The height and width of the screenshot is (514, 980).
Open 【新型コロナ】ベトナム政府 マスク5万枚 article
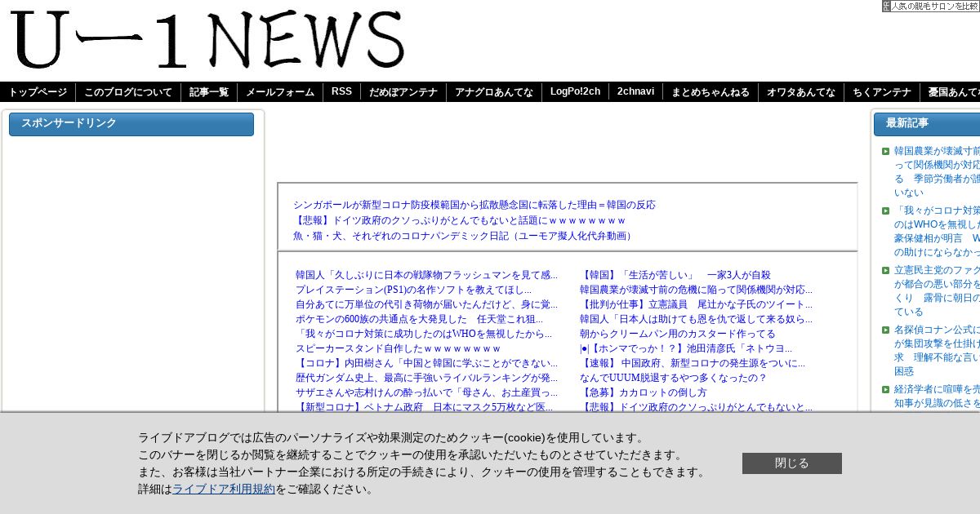(424, 407)
